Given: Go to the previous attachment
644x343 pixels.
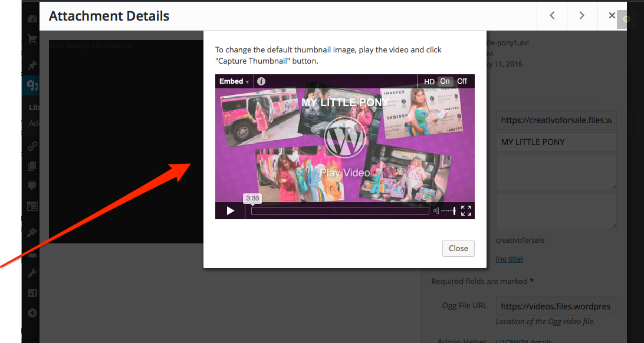Looking at the screenshot, I should coord(552,16).
